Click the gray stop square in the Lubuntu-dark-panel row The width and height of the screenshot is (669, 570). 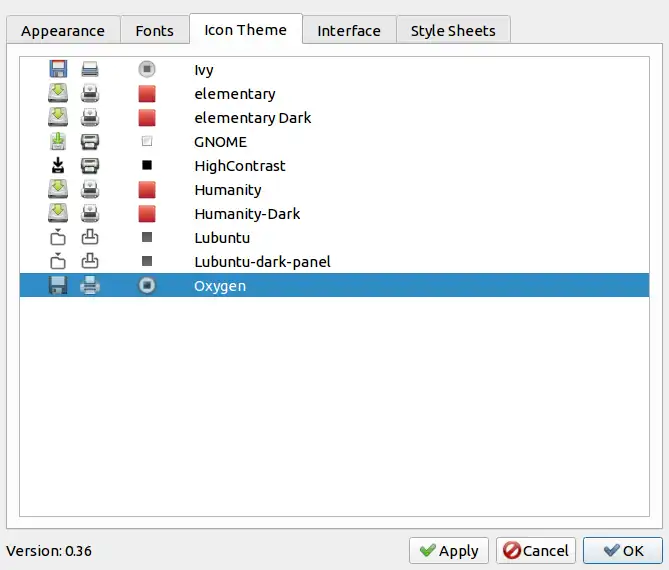[x=147, y=261]
